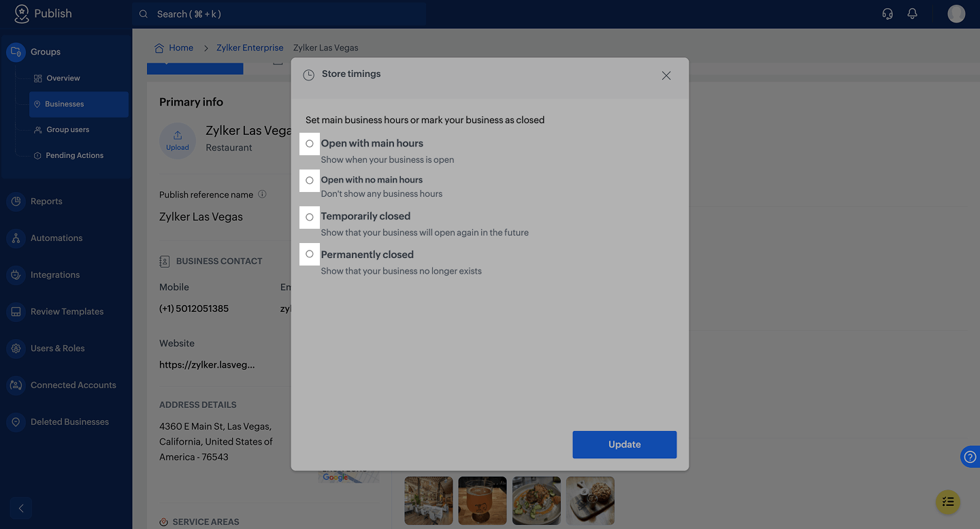The width and height of the screenshot is (980, 529).
Task: Open Connected Accounts section
Action: [x=73, y=385]
